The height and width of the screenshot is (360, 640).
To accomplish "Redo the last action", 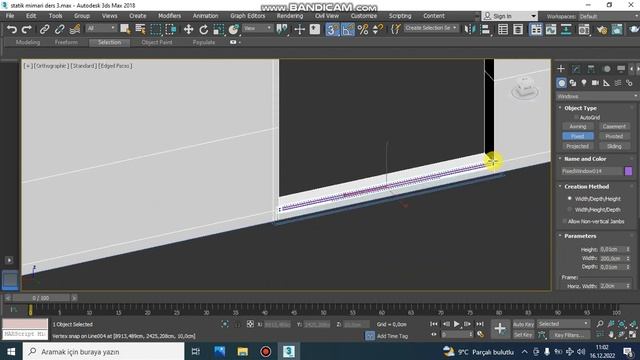I will tap(27, 29).
